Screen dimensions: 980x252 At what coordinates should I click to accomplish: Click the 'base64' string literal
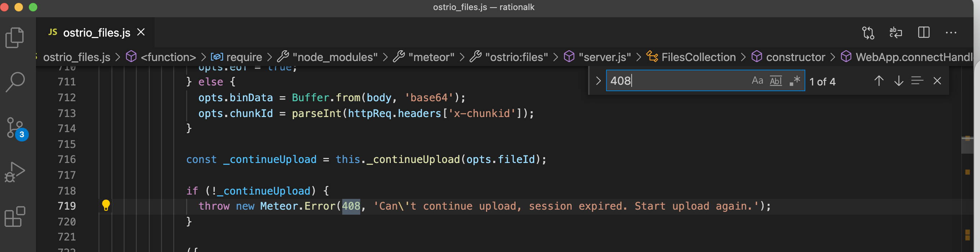pyautogui.click(x=429, y=98)
